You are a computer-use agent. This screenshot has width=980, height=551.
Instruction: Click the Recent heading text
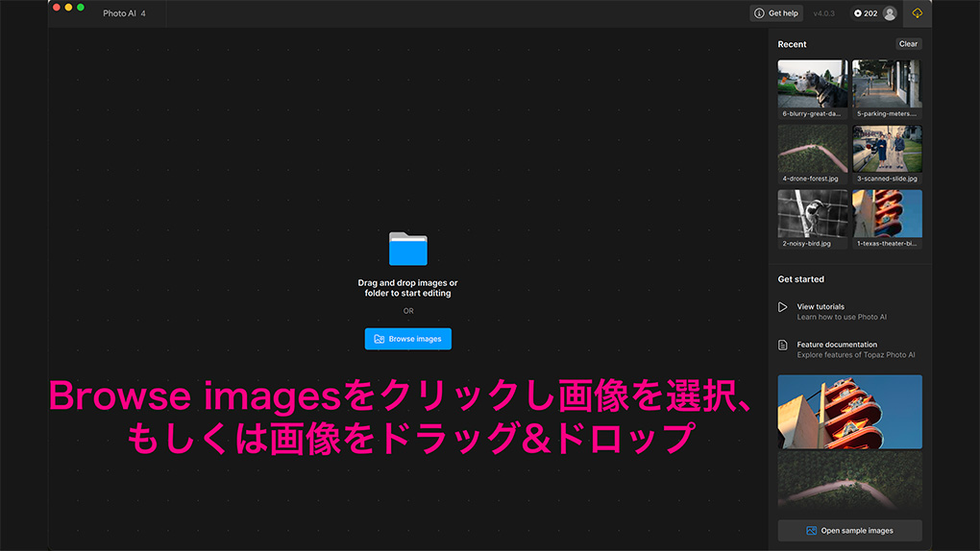coord(792,44)
